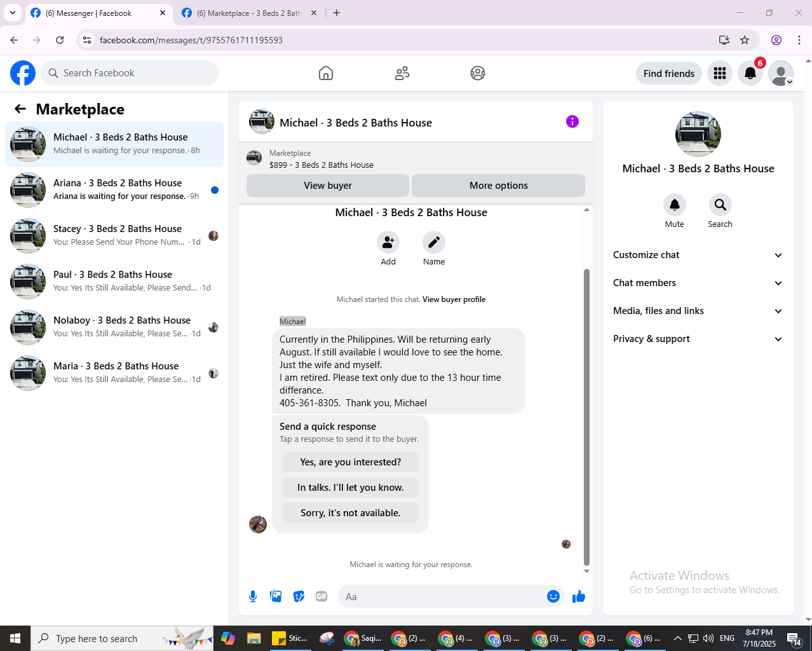Open the Chrome three-dot menu
Screen dimensions: 812x651
point(799,40)
